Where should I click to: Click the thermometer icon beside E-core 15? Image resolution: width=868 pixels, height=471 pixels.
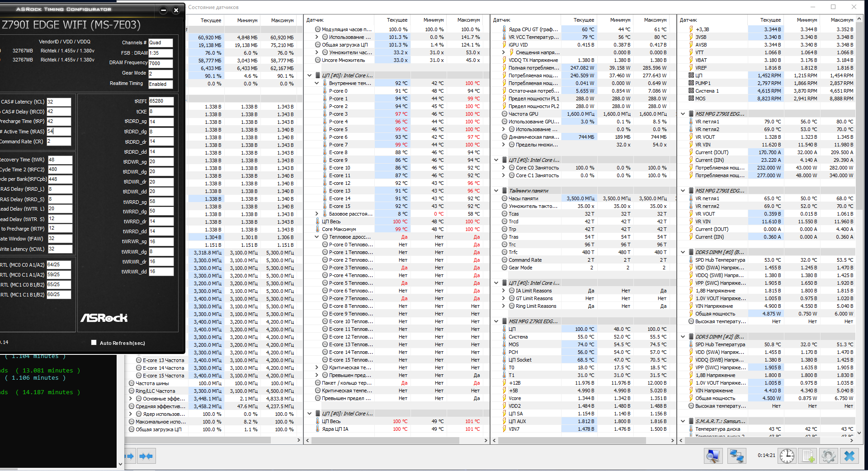[325, 206]
